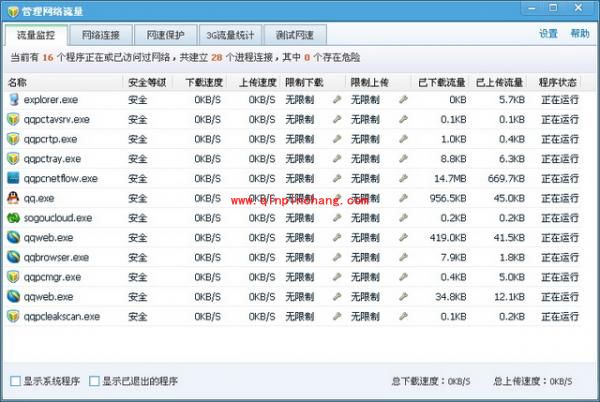Image resolution: width=600 pixels, height=402 pixels.
Task: Click 限制下载 column header
Action: [x=304, y=82]
